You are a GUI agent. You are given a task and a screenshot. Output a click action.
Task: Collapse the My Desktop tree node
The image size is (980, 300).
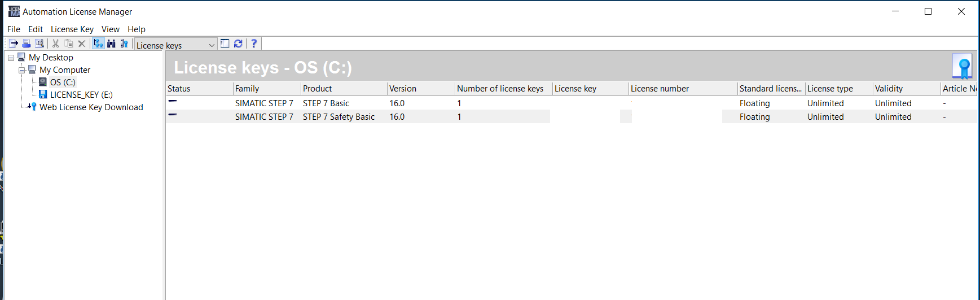point(11,58)
